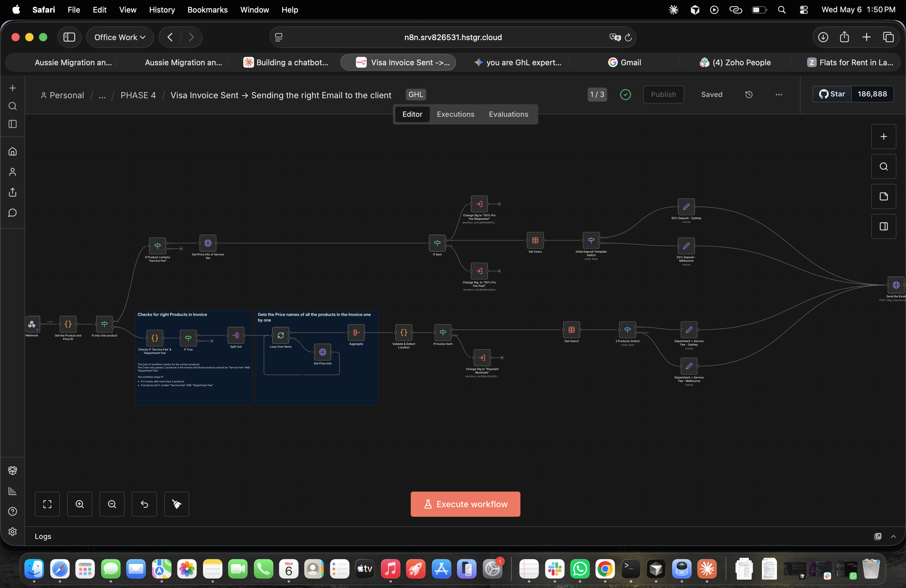Click the zoom to fit canvas button
Image resolution: width=906 pixels, height=588 pixels.
coord(47,504)
